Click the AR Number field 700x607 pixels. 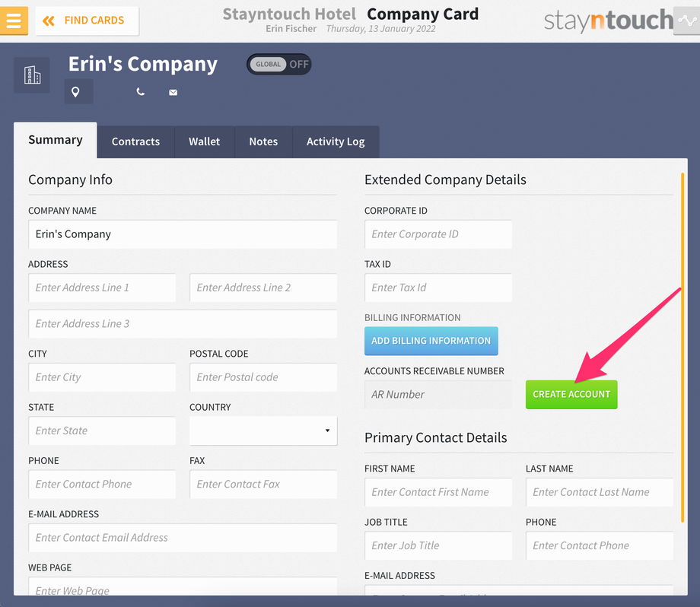pos(438,395)
